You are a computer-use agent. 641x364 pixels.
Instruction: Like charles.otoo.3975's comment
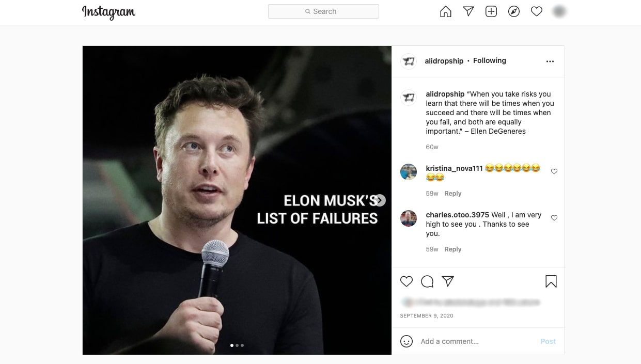coord(554,218)
